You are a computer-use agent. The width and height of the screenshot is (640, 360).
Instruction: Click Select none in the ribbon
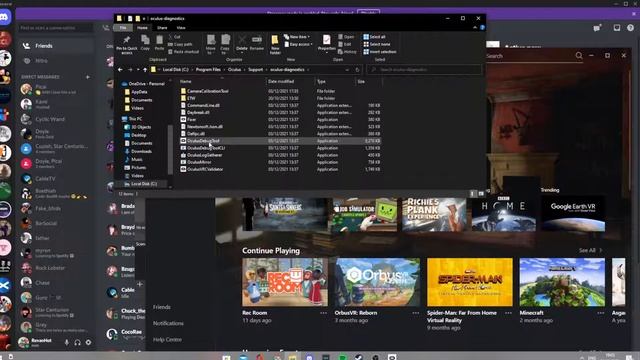377,44
